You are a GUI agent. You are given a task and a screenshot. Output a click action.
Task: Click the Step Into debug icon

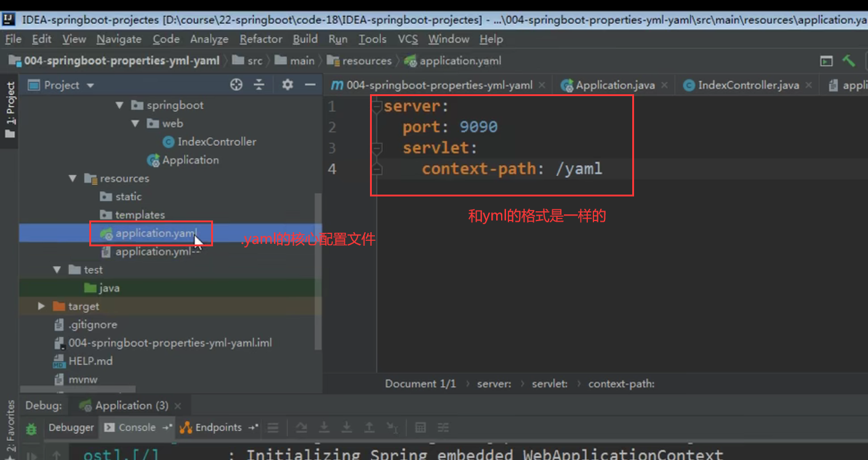324,427
